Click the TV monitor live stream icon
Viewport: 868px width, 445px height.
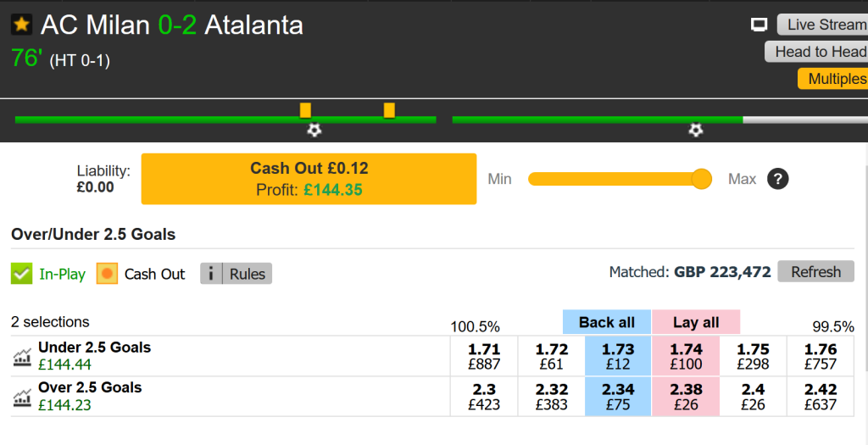[x=759, y=25]
